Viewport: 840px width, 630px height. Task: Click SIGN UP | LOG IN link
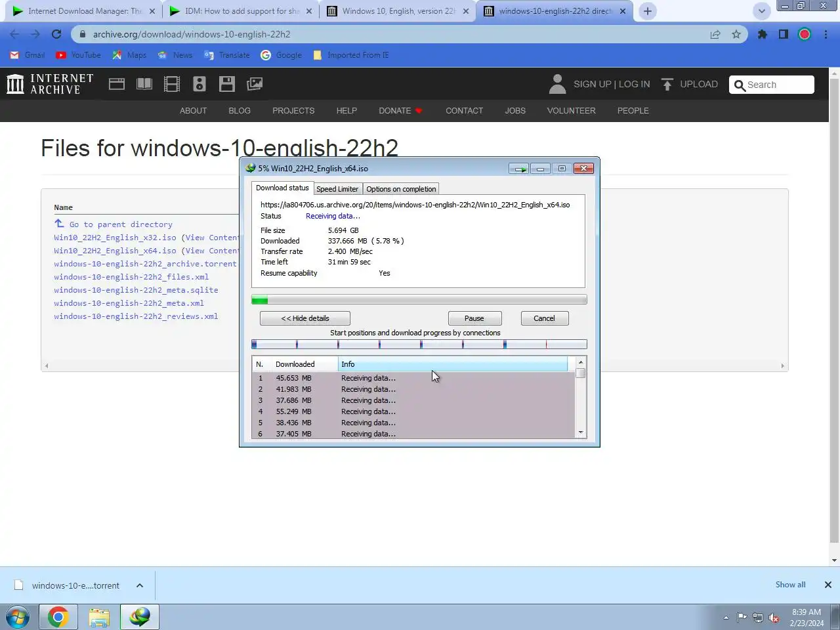(612, 84)
